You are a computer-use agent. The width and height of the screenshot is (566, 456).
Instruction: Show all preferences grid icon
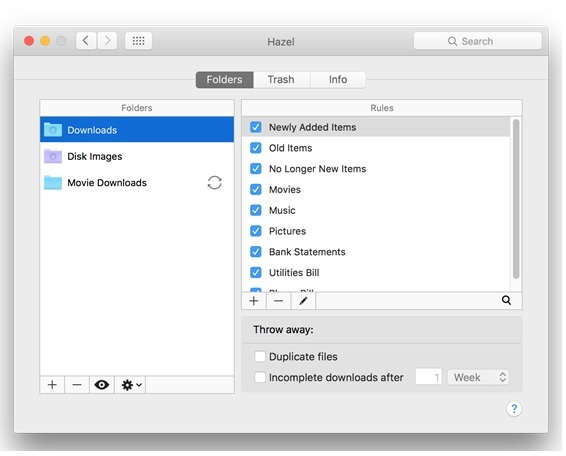click(138, 41)
